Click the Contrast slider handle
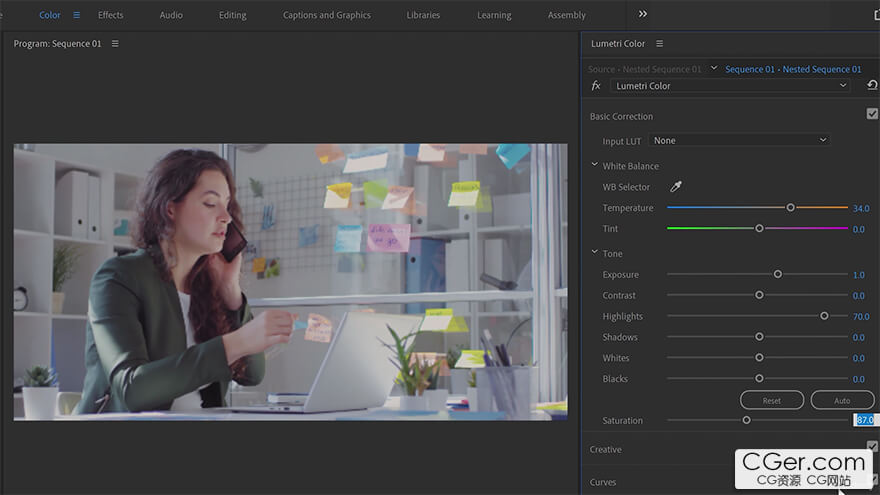 click(759, 295)
